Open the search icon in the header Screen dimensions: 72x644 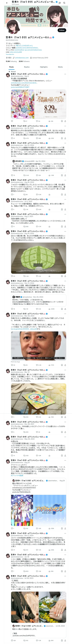[64, 3]
